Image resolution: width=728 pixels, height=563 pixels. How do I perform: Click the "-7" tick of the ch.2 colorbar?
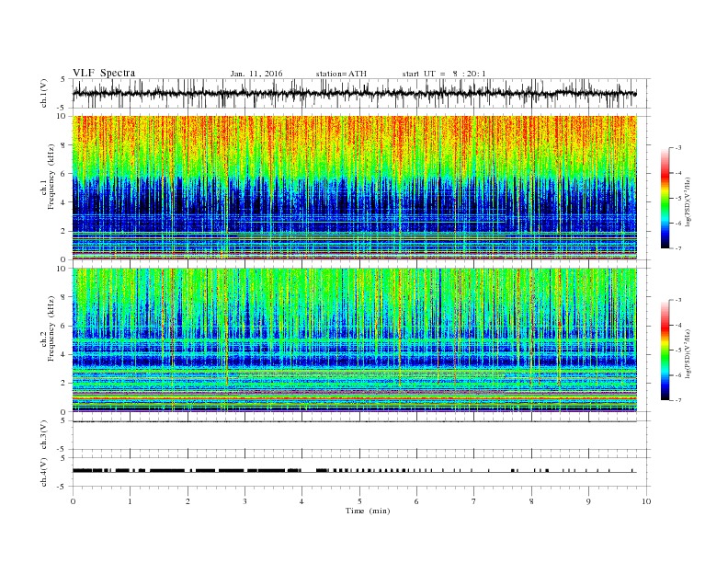677,400
